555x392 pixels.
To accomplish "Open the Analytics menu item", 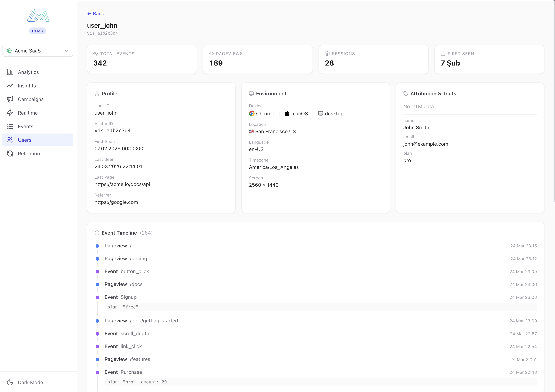I will tap(38, 72).
